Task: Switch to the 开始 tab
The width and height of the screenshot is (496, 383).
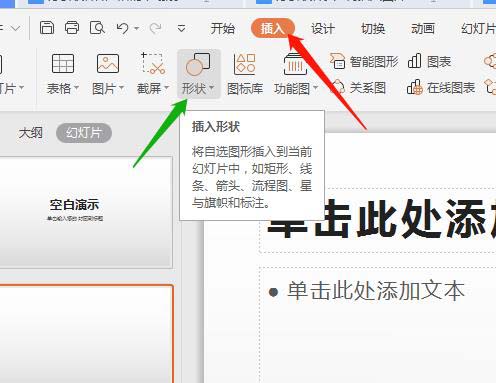Action: coord(222,29)
